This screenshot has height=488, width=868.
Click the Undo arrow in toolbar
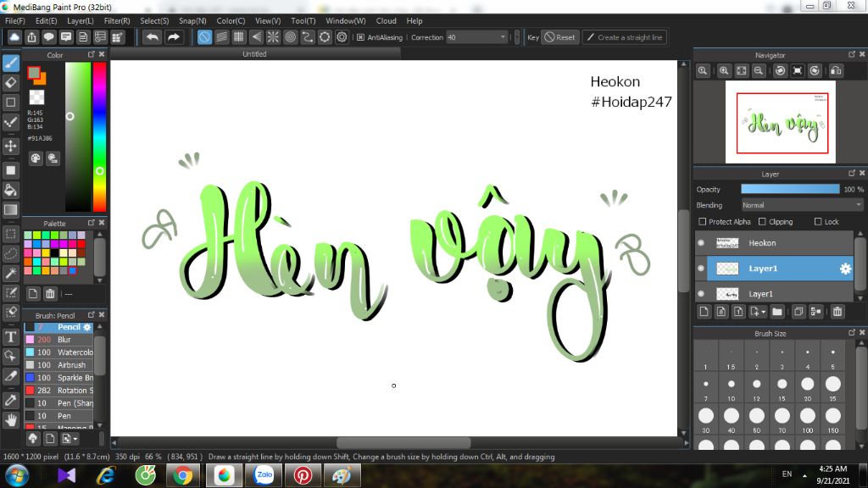tap(152, 37)
